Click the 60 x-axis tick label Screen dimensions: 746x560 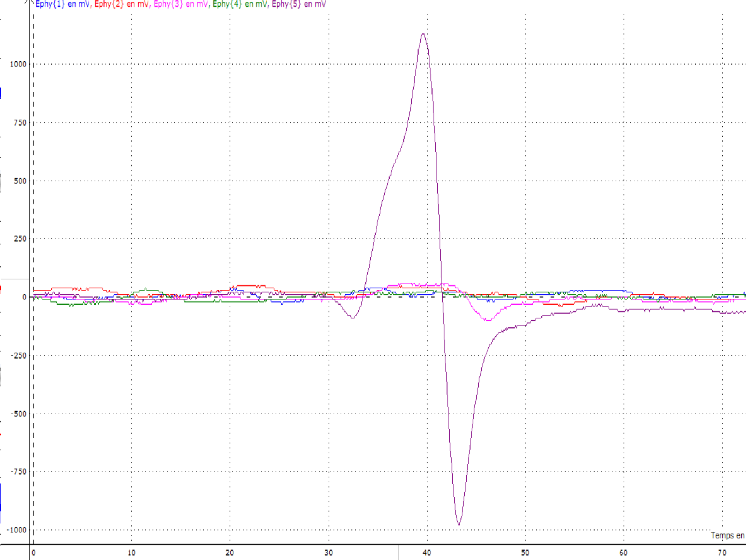[623, 553]
